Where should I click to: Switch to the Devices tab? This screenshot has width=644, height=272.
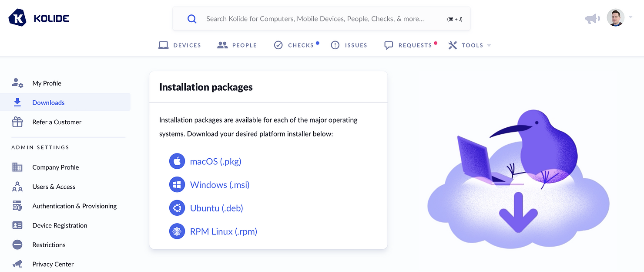180,45
